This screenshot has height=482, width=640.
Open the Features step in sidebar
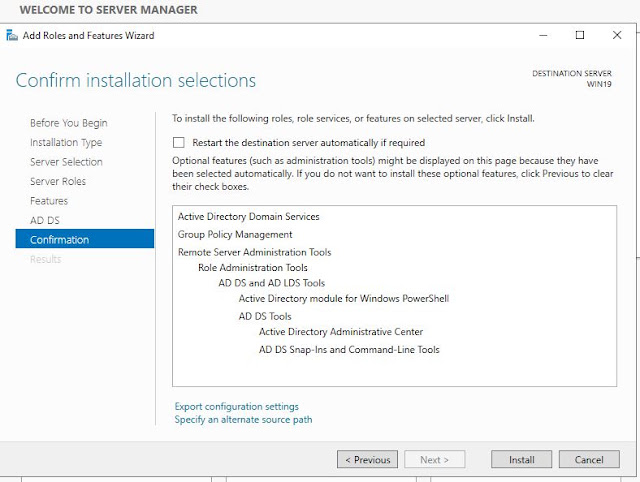[49, 201]
